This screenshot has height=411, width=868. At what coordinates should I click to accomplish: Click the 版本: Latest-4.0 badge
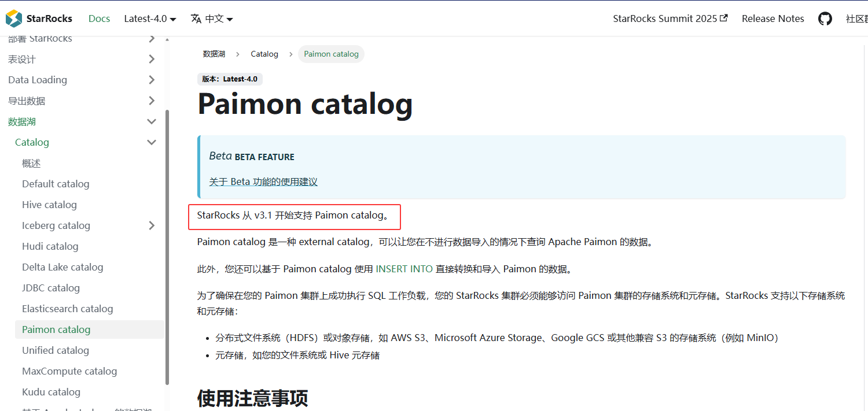(x=230, y=79)
